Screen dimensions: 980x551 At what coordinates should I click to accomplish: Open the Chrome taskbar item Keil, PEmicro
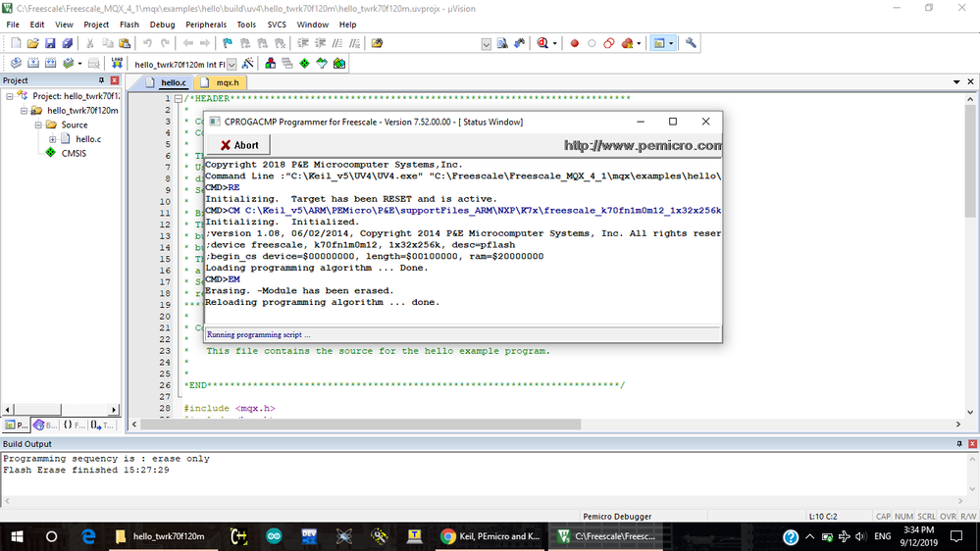coord(490,536)
